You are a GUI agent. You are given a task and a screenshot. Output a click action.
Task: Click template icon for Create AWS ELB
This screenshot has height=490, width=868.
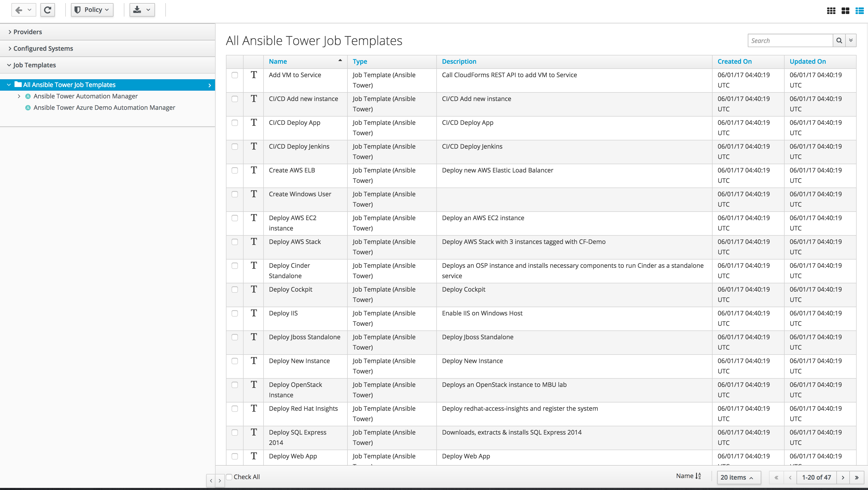(x=254, y=170)
